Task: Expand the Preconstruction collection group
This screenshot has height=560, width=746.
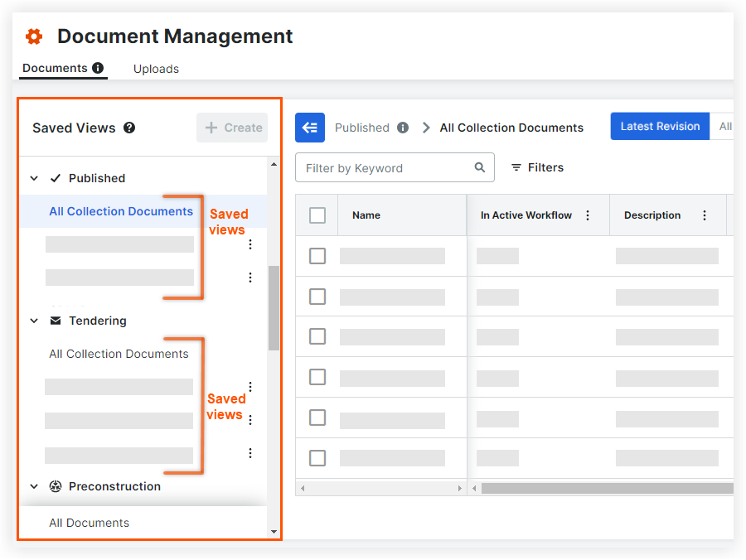Action: pyautogui.click(x=35, y=486)
